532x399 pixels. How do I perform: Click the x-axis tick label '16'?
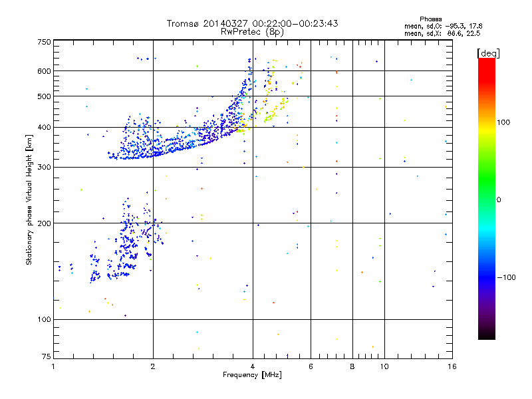(452, 366)
